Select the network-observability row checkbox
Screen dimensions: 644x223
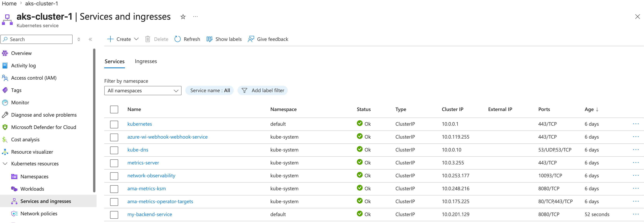(114, 176)
